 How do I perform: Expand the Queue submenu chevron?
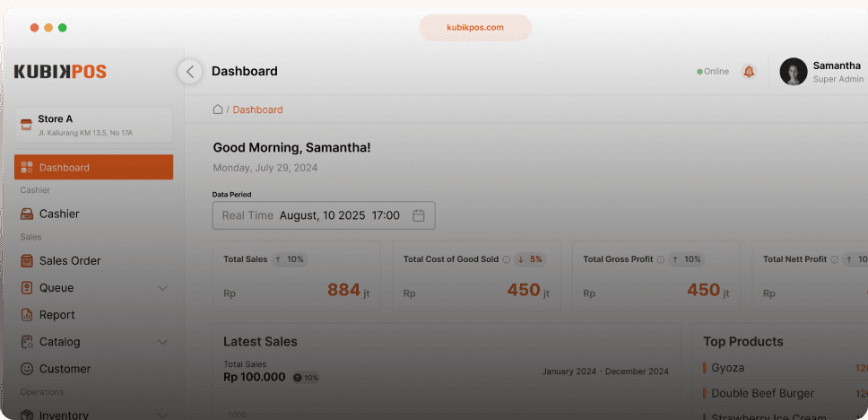pos(162,288)
